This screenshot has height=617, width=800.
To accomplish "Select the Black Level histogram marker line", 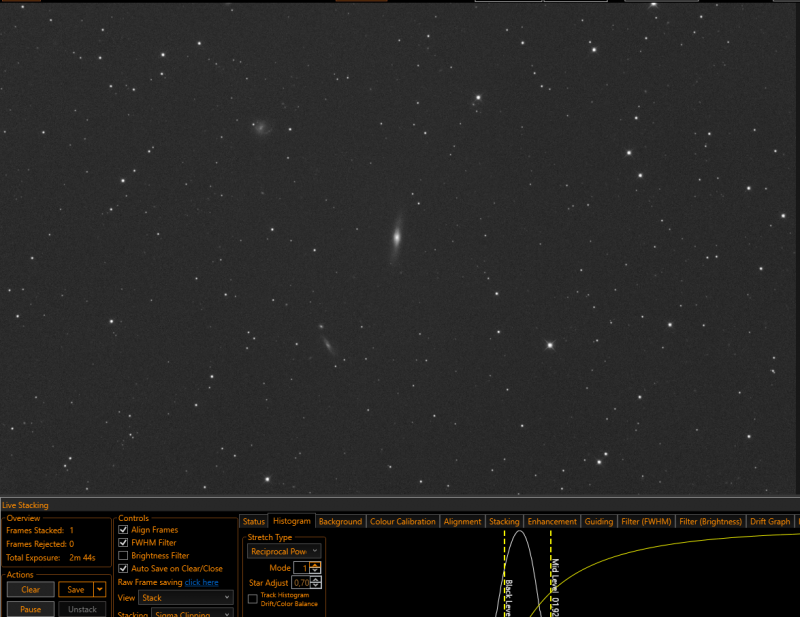I will pyautogui.click(x=505, y=573).
